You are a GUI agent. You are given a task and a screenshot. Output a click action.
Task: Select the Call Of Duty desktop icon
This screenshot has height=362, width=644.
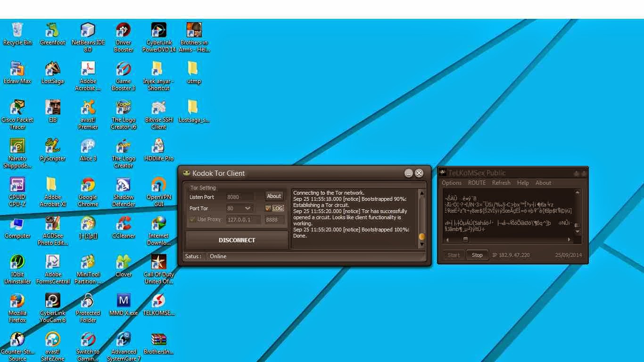pyautogui.click(x=159, y=269)
